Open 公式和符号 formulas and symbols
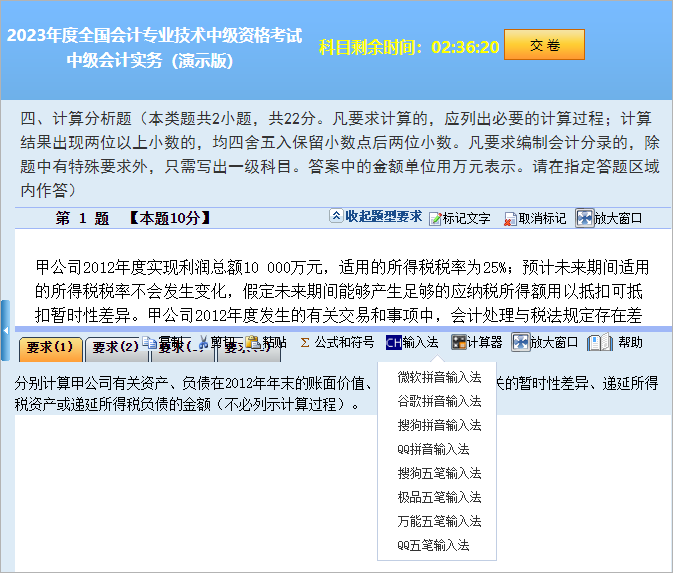 (337, 342)
